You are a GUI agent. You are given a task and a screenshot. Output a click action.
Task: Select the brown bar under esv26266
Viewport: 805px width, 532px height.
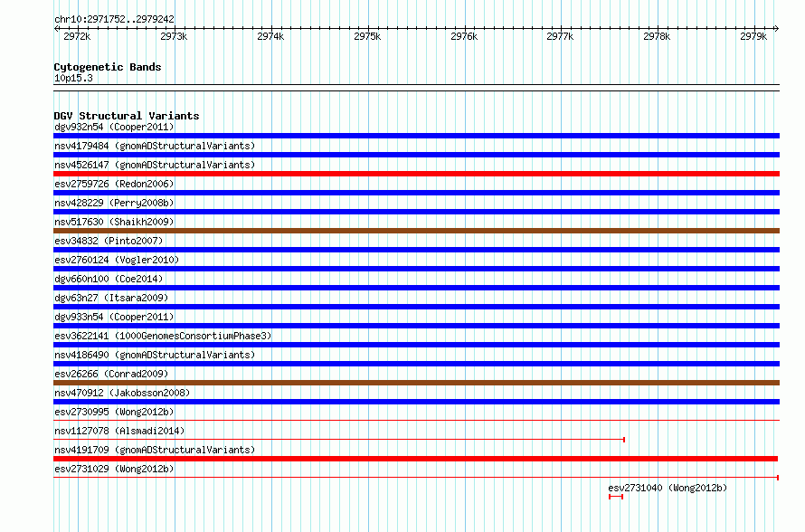click(x=416, y=383)
